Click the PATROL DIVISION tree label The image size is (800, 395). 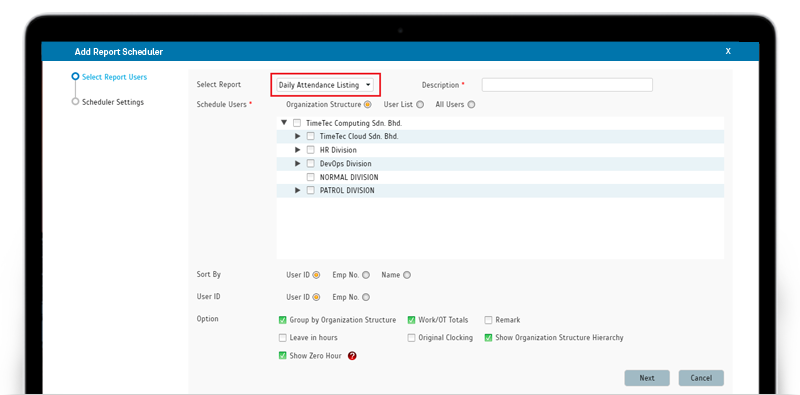pyautogui.click(x=347, y=190)
